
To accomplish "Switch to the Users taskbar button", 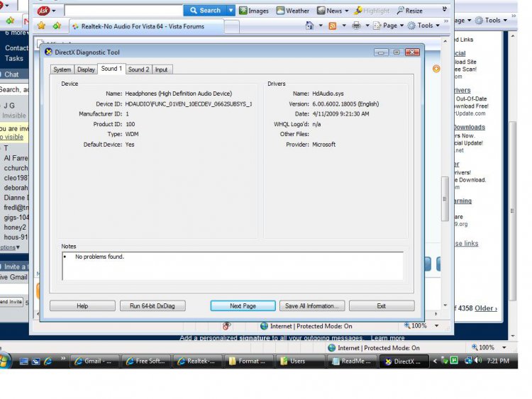I will pos(301,361).
